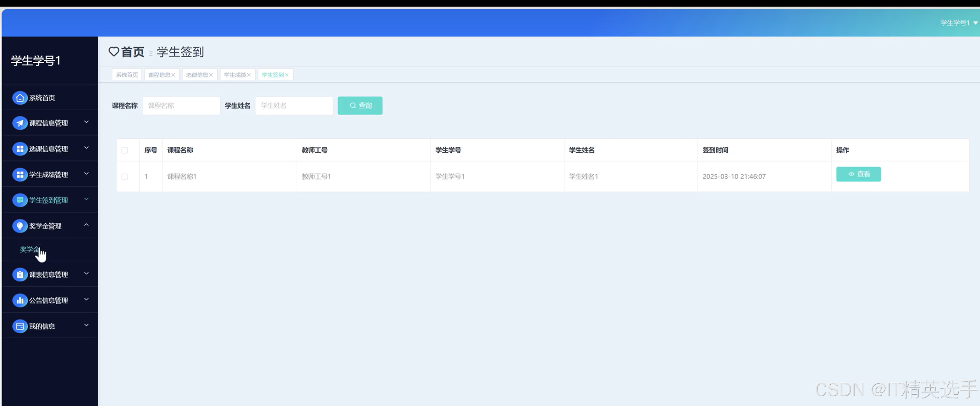Click the chat bubble icon for 学生签到管理
Screen dimensions: 980x406
pyautogui.click(x=20, y=200)
